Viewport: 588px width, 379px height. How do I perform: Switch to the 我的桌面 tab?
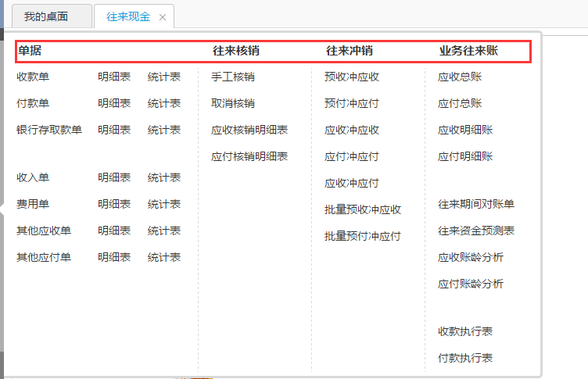click(45, 16)
